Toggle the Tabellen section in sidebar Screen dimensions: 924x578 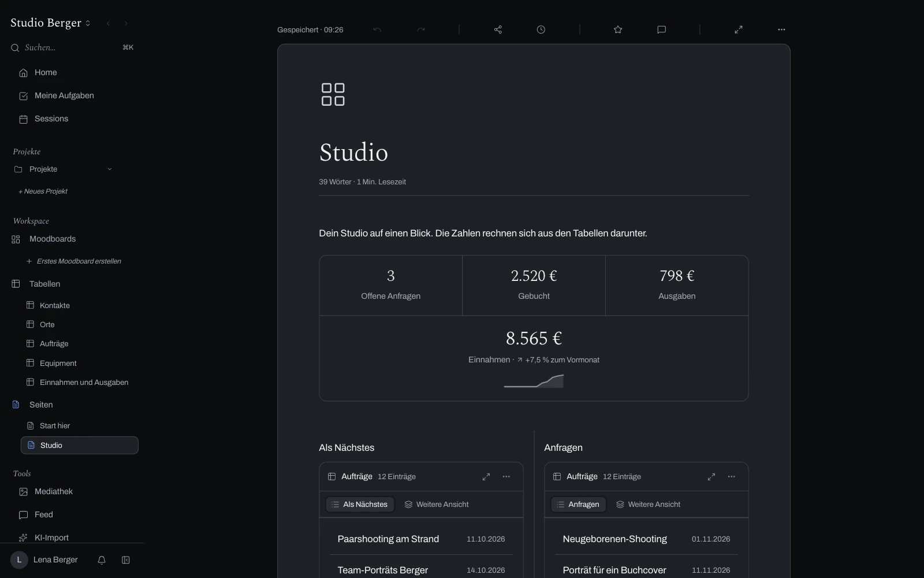coord(44,284)
